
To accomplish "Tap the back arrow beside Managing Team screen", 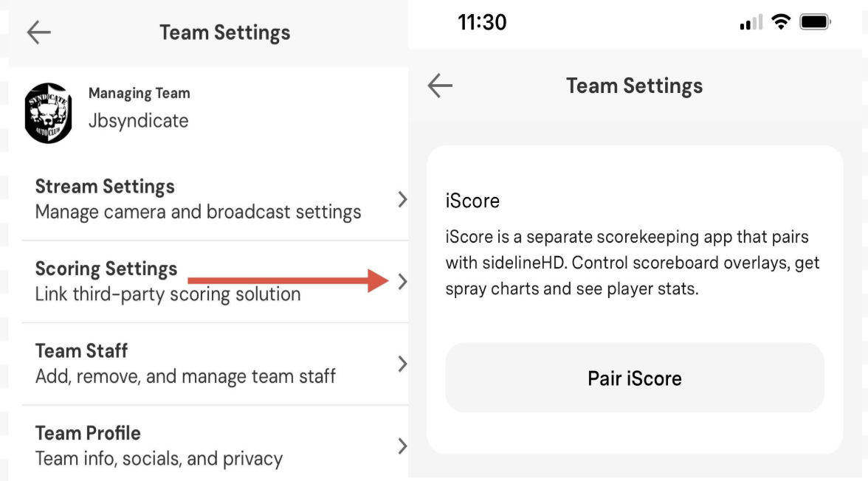I will 38,32.
